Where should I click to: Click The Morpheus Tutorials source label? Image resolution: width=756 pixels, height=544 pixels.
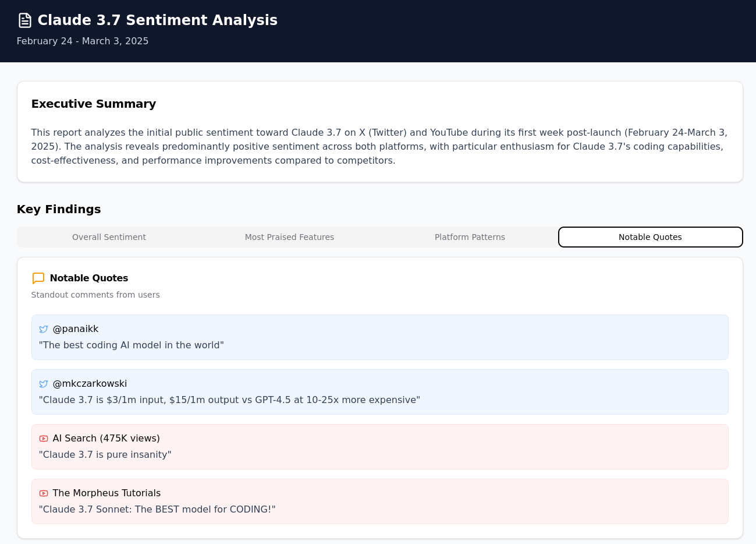tap(107, 493)
